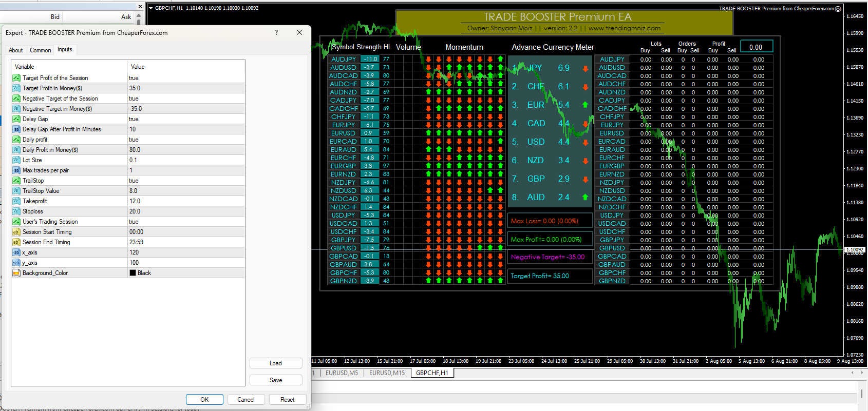
Task: Click the scroll right arrow of chart tabs
Action: click(x=863, y=373)
